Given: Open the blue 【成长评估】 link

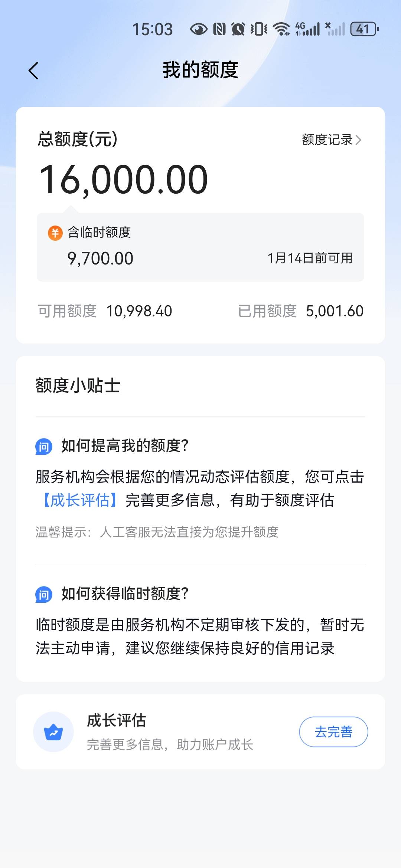Looking at the screenshot, I should coord(80,500).
